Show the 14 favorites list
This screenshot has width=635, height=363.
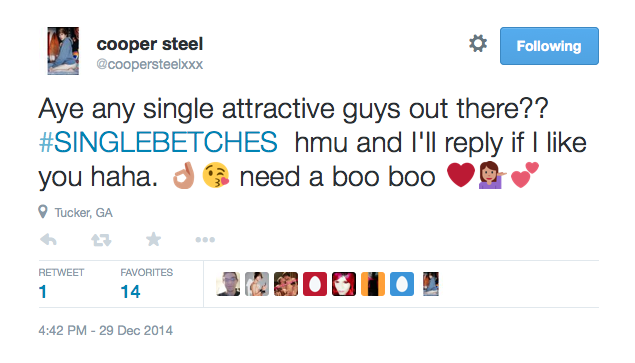(147, 284)
